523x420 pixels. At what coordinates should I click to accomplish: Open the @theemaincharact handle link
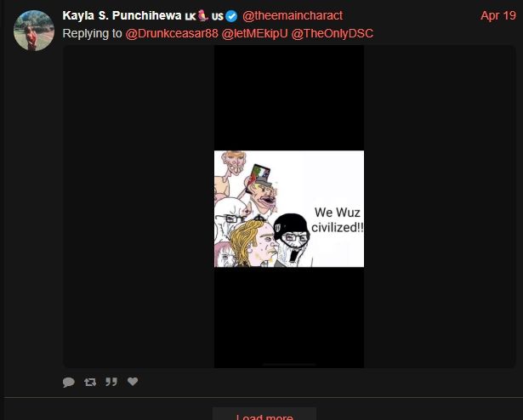coord(293,15)
